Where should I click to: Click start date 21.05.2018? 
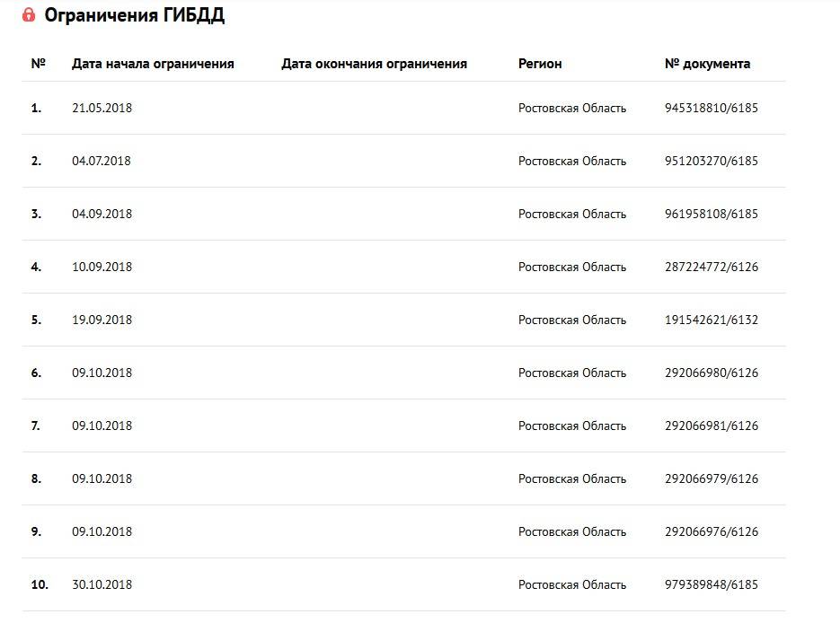(102, 108)
